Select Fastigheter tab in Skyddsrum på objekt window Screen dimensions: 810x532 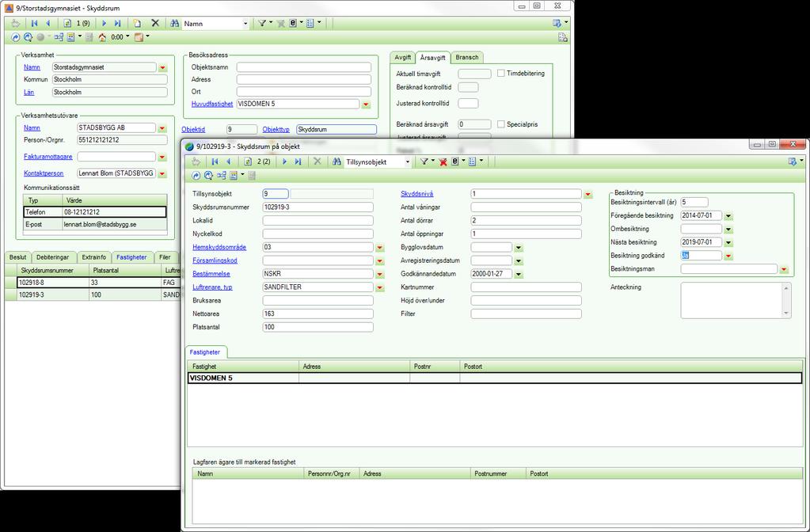tap(205, 352)
